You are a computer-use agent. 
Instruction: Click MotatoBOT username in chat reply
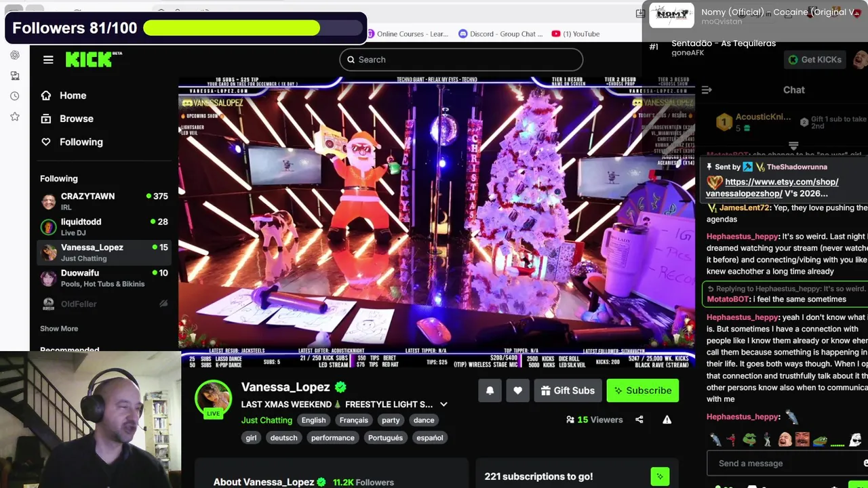728,299
